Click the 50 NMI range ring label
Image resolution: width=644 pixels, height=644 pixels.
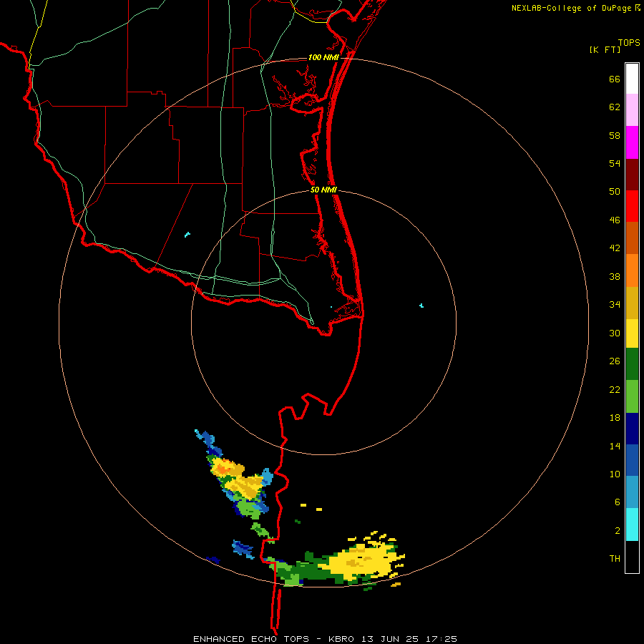pyautogui.click(x=323, y=190)
